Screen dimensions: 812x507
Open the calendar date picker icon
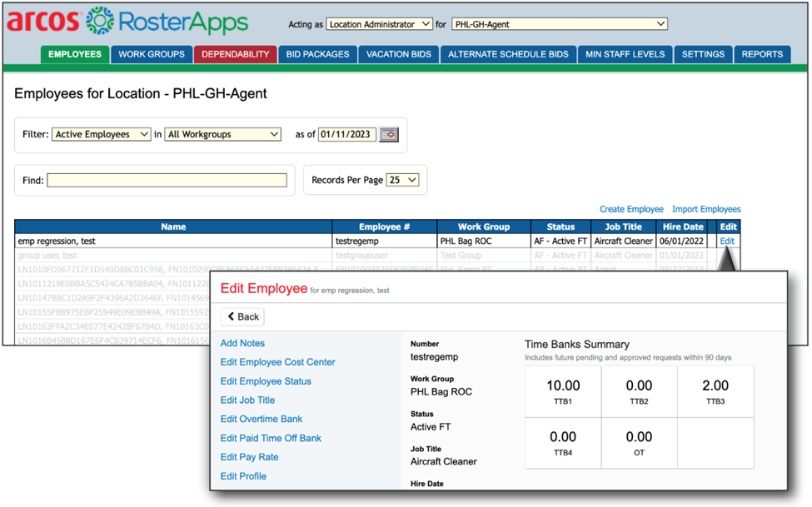tap(389, 135)
